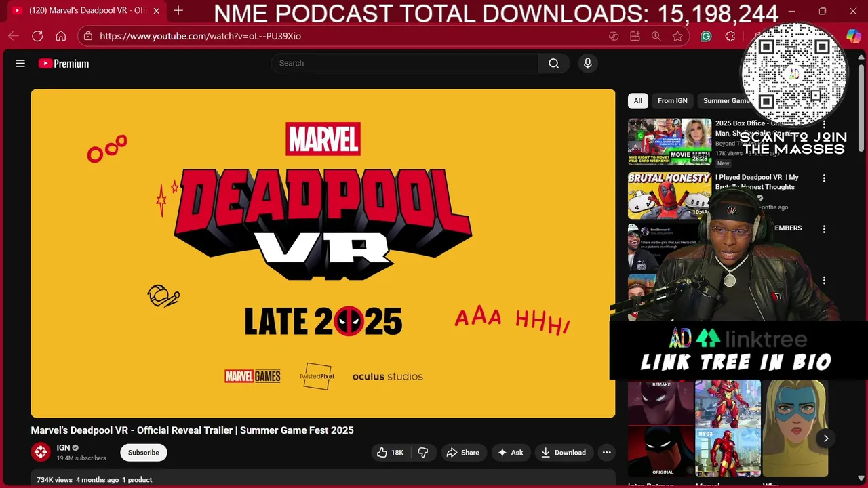Screen dimensions: 868x488
Task: Add page to favorites with star icon
Action: [x=677, y=37]
